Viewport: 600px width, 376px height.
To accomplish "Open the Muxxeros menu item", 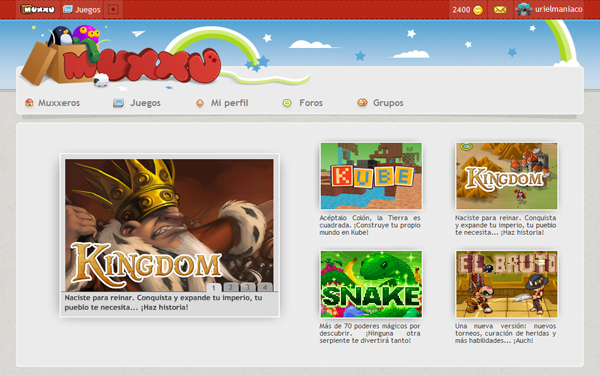I will tap(59, 103).
